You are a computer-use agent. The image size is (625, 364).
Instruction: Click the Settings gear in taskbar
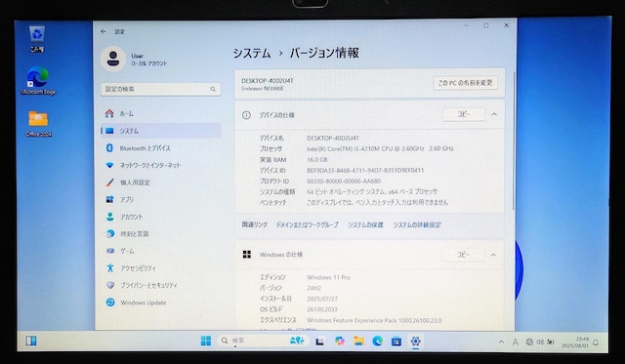(x=415, y=342)
